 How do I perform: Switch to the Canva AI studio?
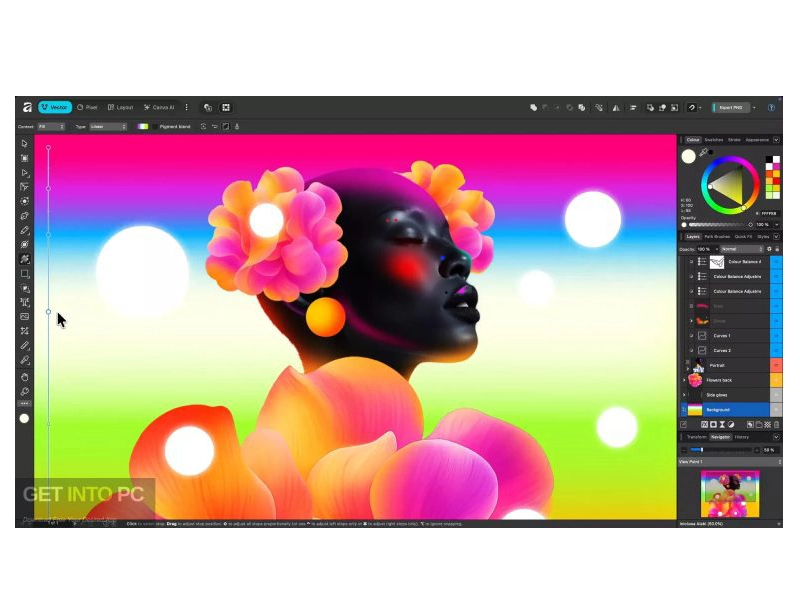click(x=159, y=107)
